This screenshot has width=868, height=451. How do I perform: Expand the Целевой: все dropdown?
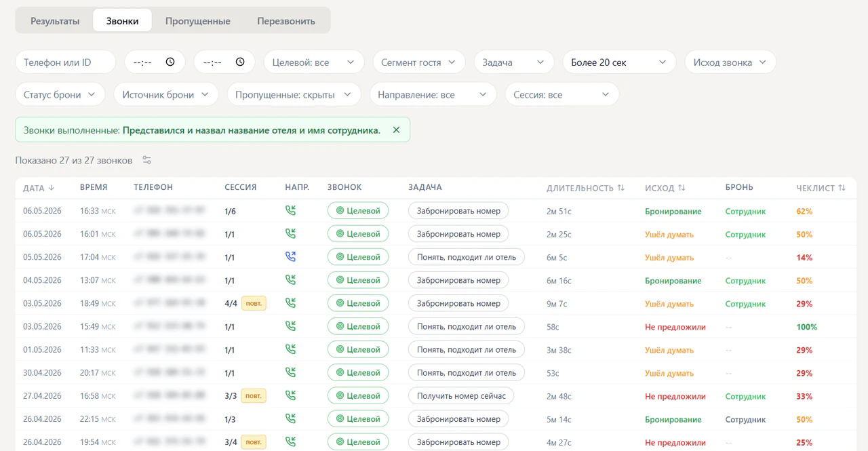click(x=313, y=62)
